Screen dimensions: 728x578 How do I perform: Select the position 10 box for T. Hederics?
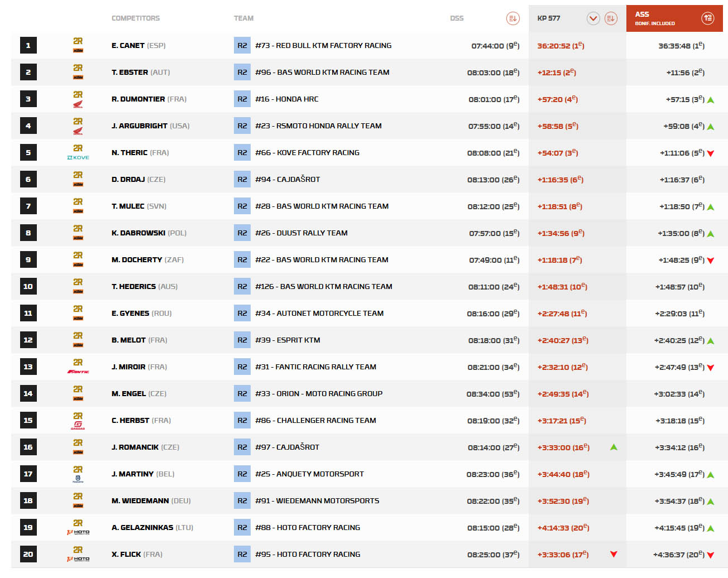click(x=28, y=287)
